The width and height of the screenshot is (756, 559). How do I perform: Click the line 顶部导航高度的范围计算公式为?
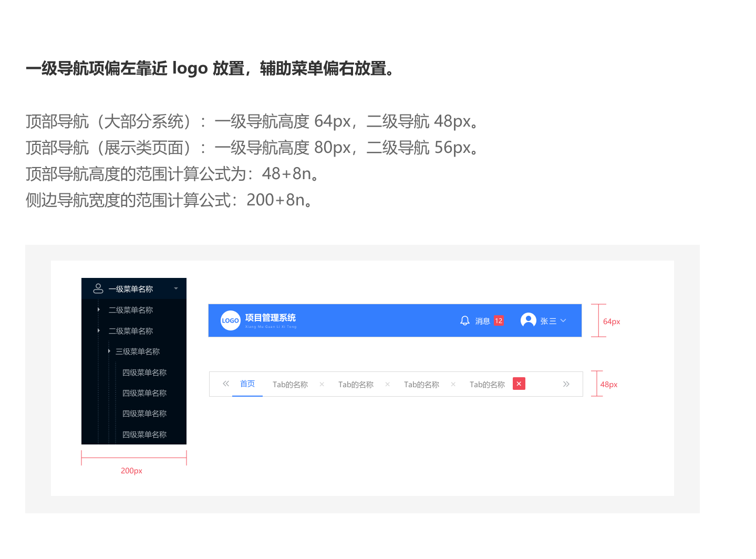tap(173, 174)
